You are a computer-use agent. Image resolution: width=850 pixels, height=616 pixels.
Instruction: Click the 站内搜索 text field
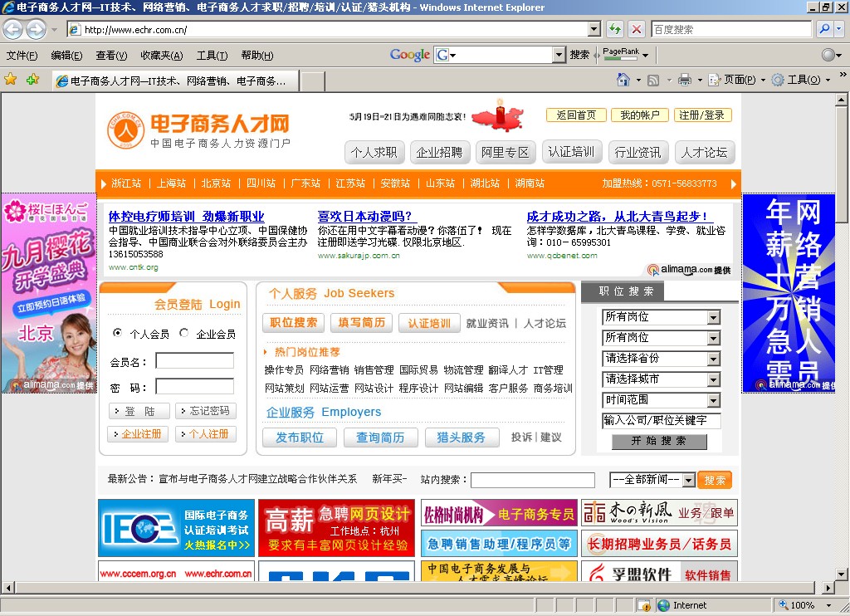click(532, 480)
